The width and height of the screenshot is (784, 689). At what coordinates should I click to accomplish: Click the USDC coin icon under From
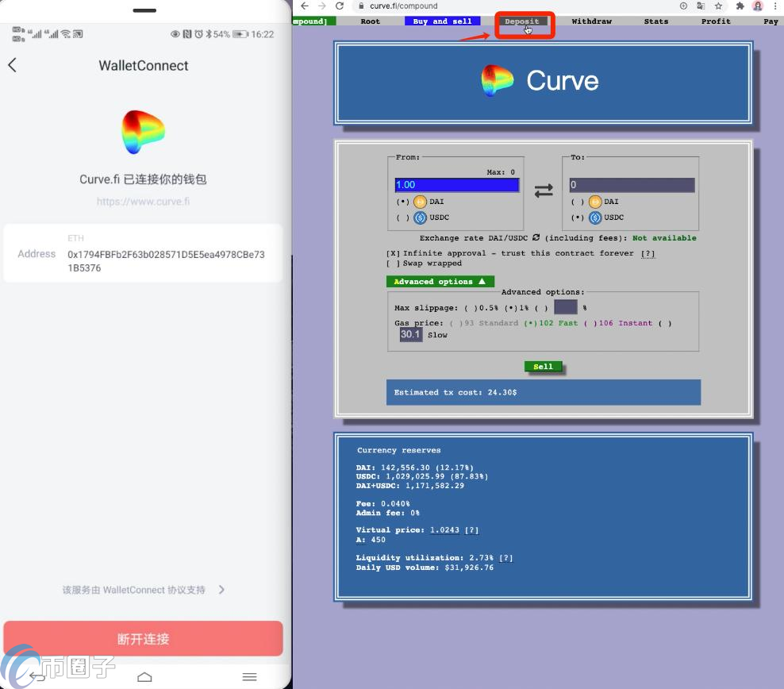click(x=420, y=217)
